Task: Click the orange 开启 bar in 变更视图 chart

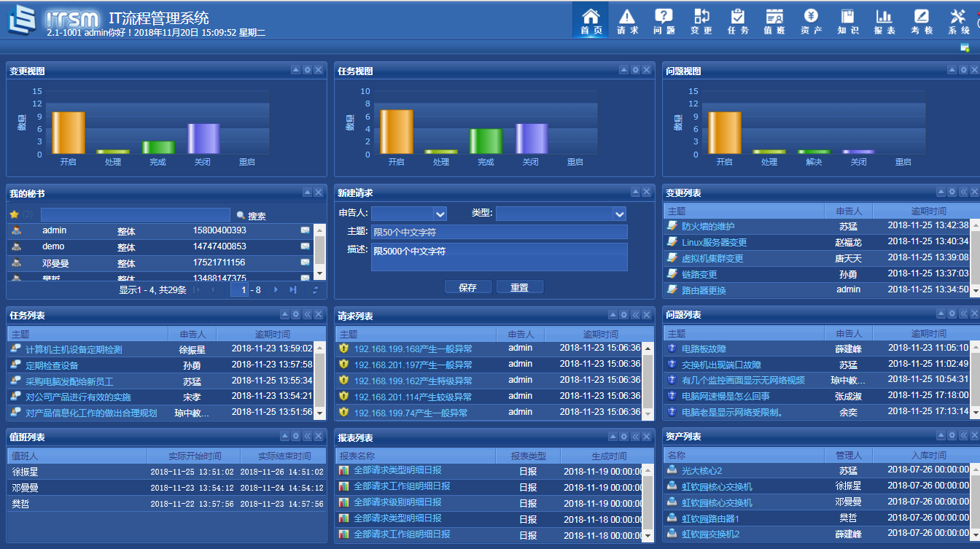Action: 69,132
